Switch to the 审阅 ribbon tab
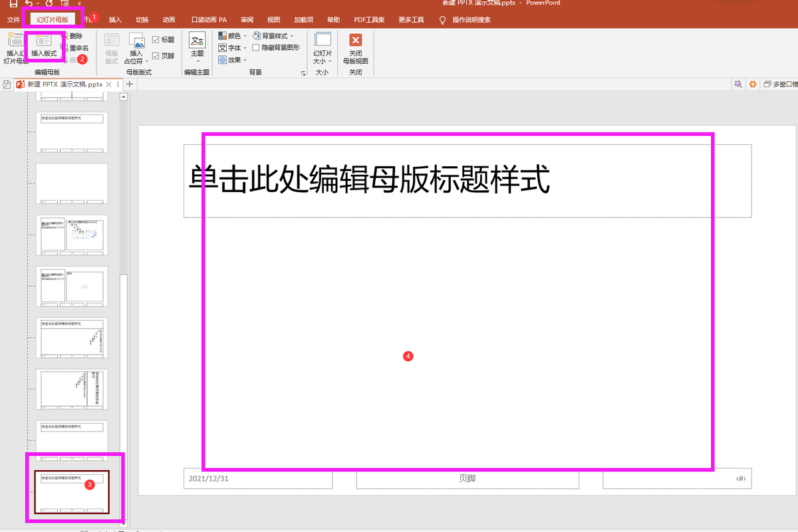 [x=247, y=20]
